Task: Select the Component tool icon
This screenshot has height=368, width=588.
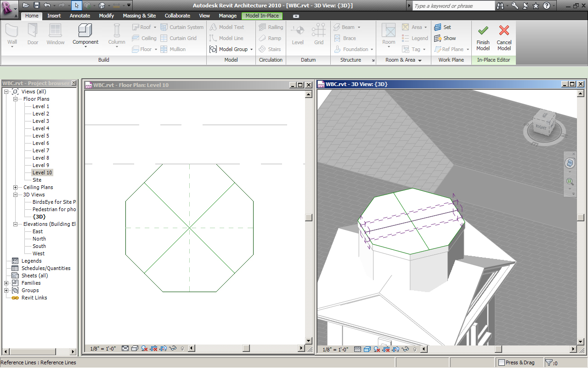Action: [85, 30]
